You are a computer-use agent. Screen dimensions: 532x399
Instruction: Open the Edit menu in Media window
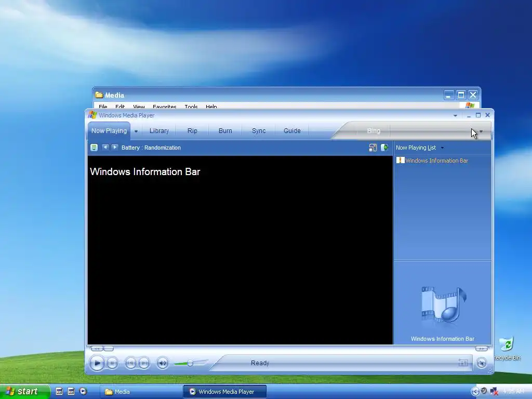tap(120, 107)
